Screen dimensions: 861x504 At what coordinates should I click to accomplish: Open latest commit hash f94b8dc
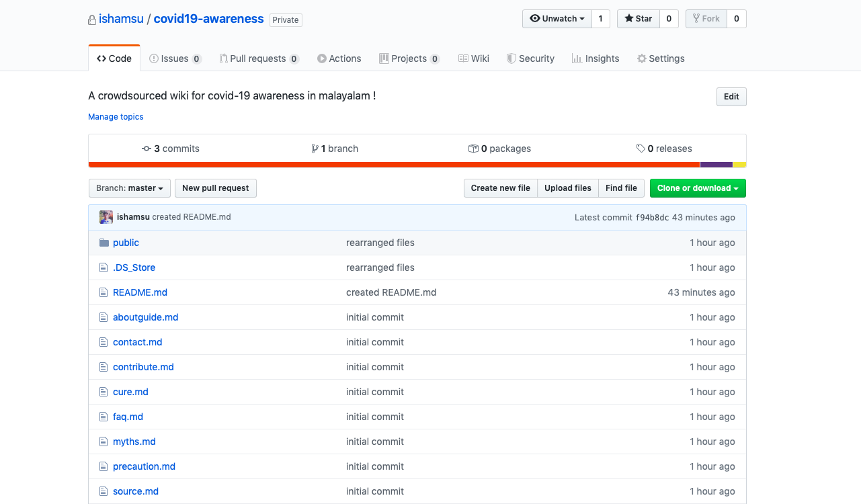[652, 217]
